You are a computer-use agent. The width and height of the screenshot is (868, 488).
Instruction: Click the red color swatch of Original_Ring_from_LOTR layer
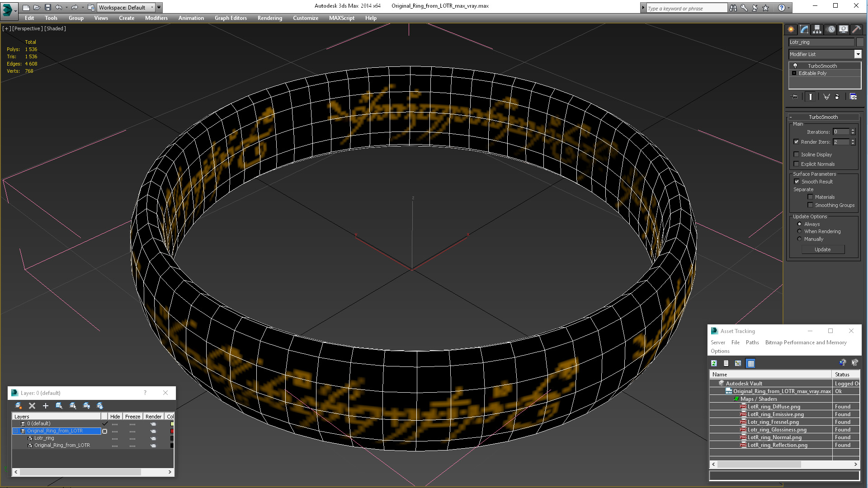pyautogui.click(x=172, y=431)
